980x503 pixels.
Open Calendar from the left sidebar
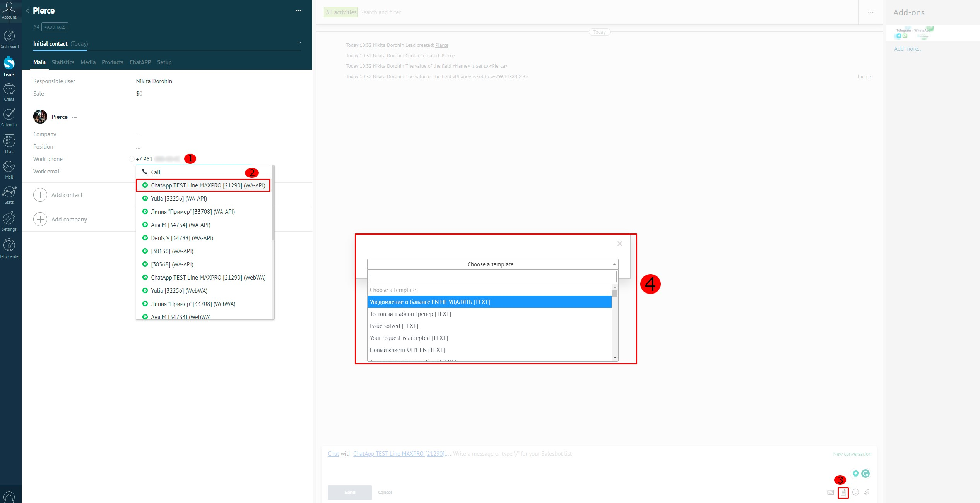coord(9,117)
